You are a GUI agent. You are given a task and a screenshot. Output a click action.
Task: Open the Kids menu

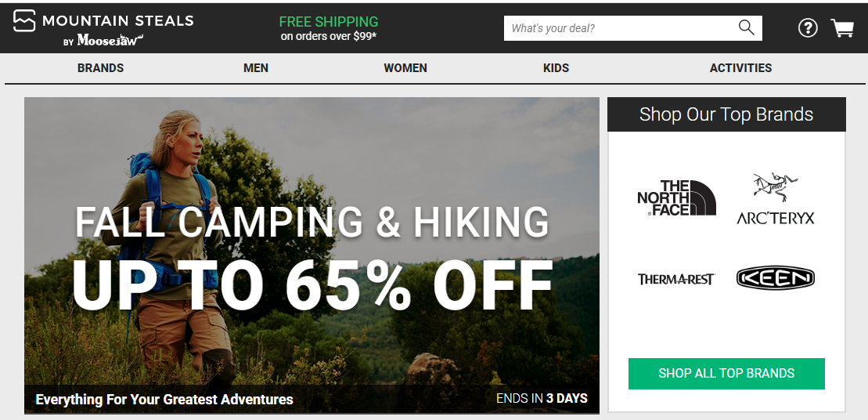[x=556, y=68]
